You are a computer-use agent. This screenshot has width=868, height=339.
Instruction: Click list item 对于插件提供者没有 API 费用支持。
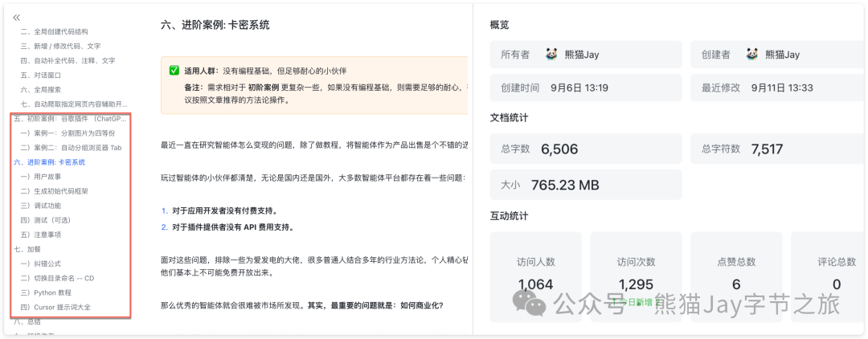tap(232, 227)
